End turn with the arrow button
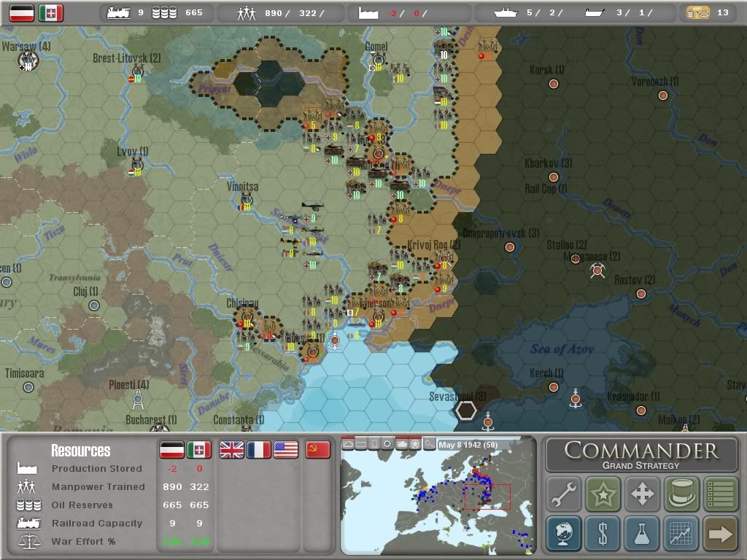The width and height of the screenshot is (747, 560). pos(720,533)
